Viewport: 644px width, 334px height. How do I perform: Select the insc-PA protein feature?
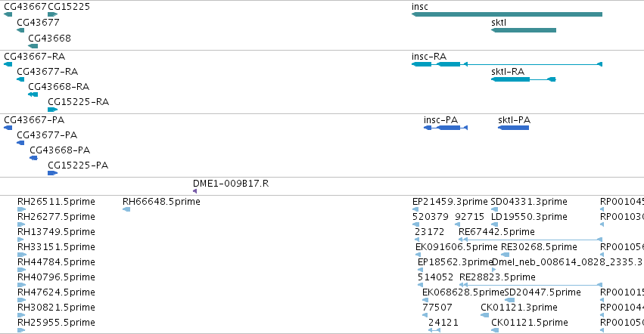pos(446,128)
